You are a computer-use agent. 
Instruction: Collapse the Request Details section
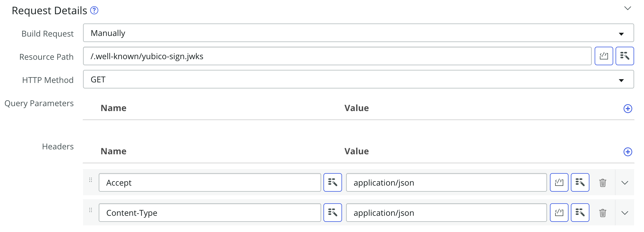628,8
